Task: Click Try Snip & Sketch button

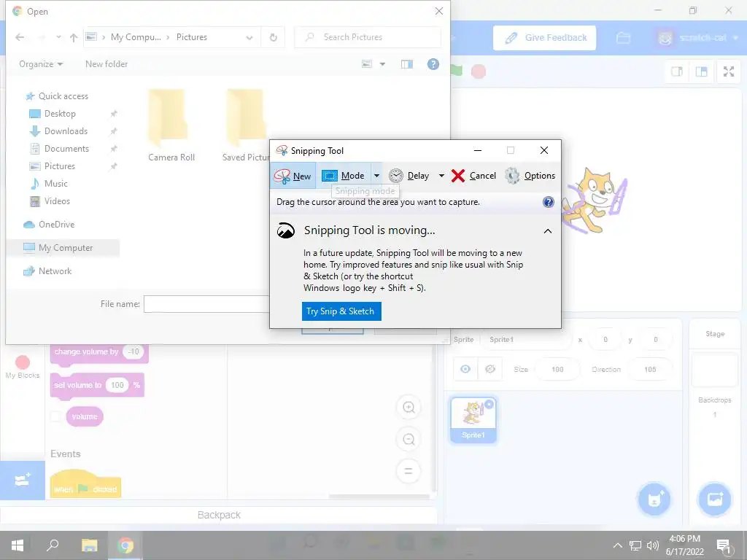Action: [341, 311]
